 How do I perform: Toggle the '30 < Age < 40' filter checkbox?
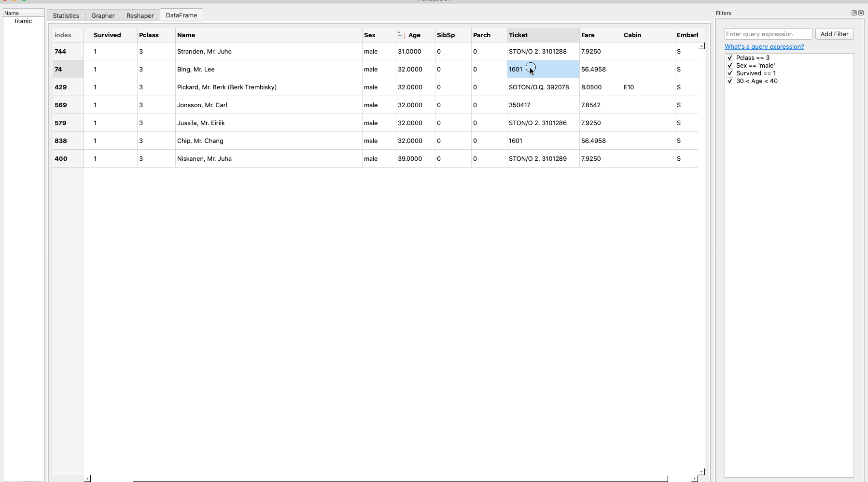point(730,81)
